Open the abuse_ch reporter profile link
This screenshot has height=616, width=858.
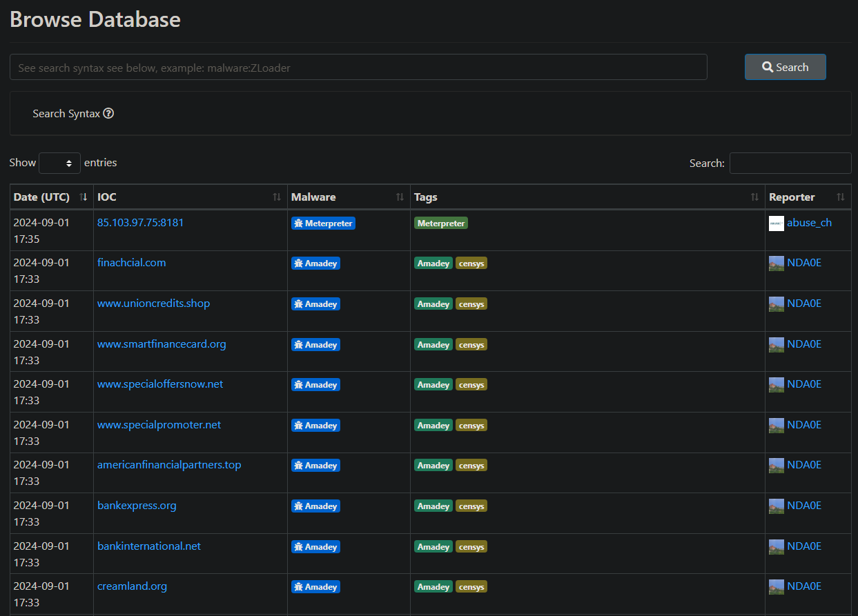tap(809, 223)
